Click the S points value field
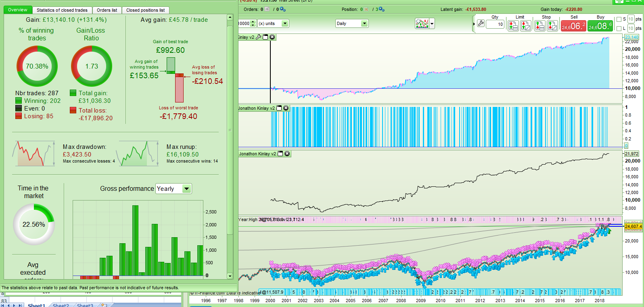The image size is (644, 307). [x=631, y=19]
